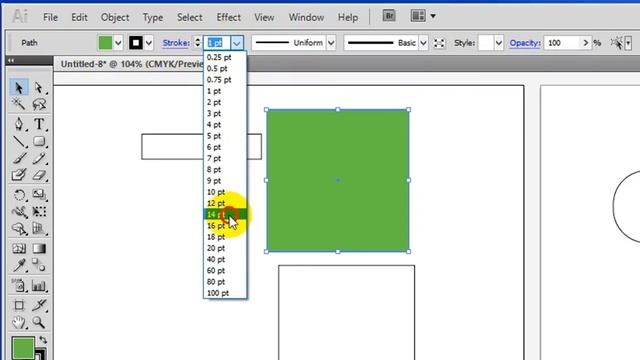
Task: Select the Symbol Sprayer tool
Action: [x=19, y=285]
